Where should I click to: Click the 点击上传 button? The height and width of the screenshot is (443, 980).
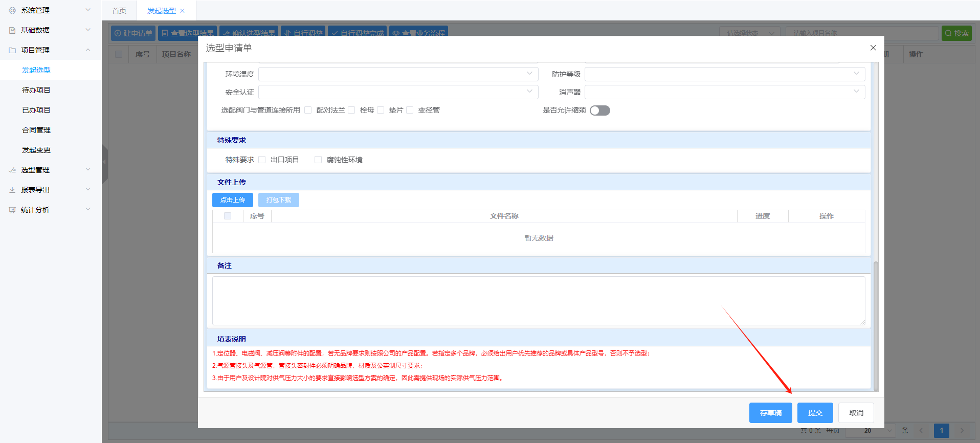pos(233,200)
